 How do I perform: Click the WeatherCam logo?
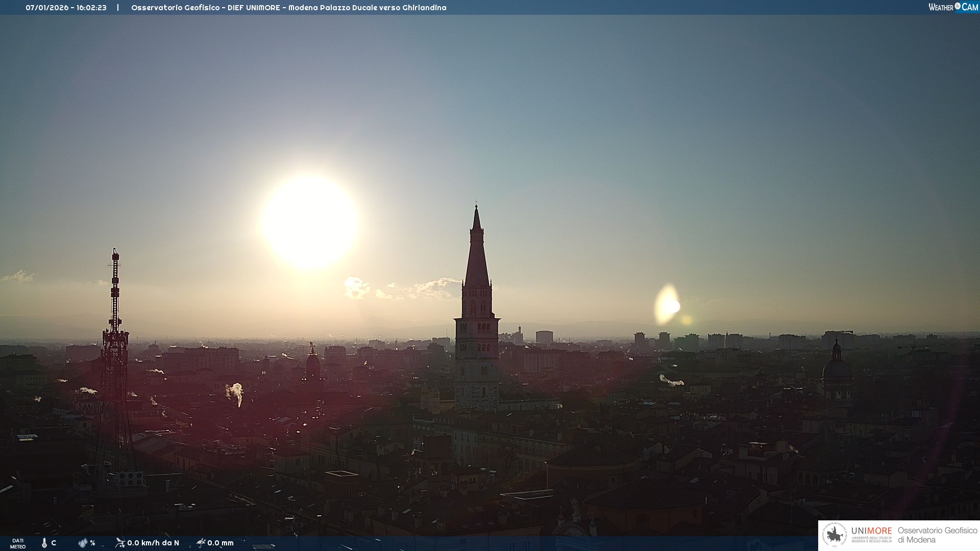[953, 7]
